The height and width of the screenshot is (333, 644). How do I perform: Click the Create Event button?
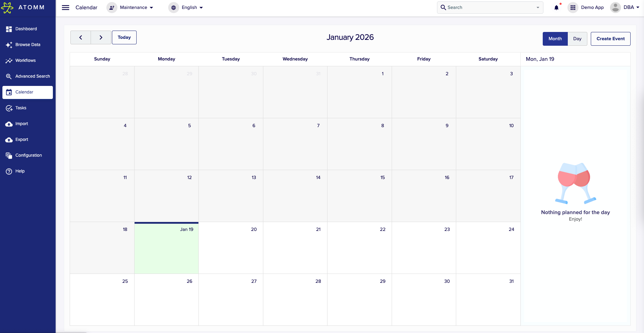tap(610, 39)
